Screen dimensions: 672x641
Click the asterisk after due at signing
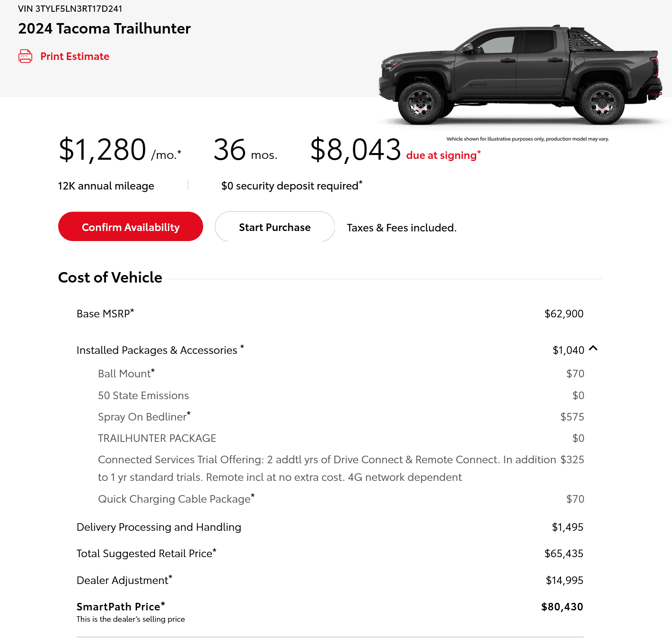coord(479,152)
